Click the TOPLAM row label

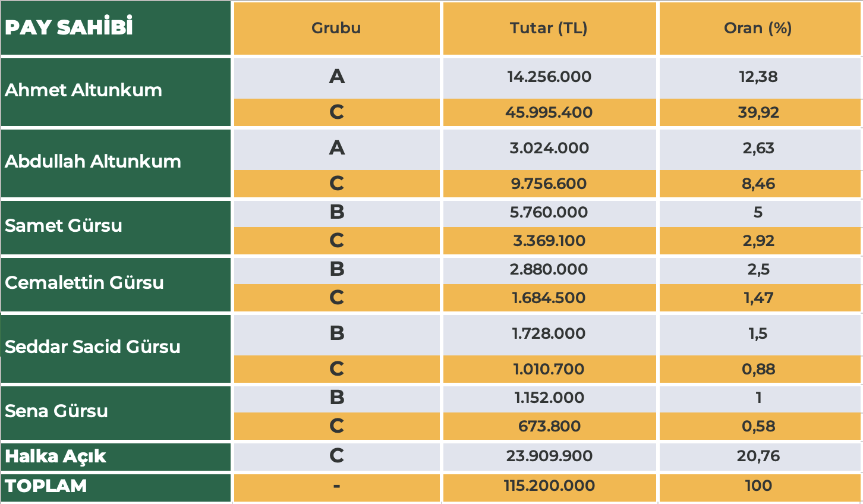[116, 488]
